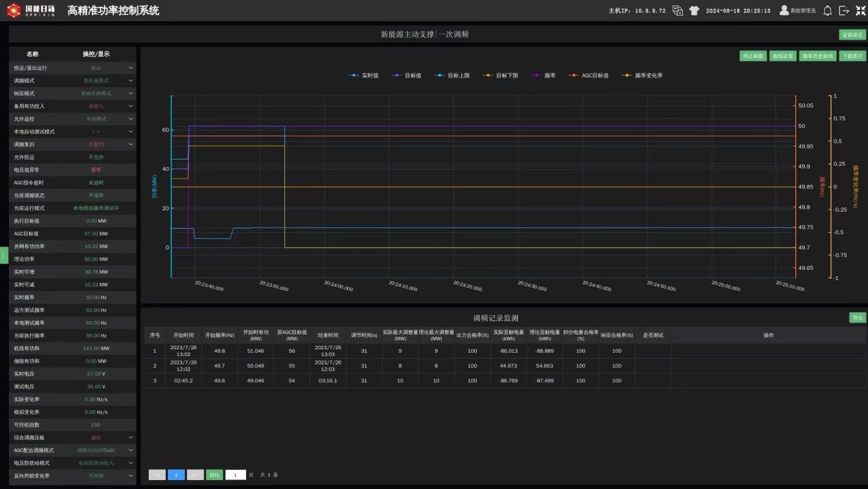Screen dimensions: 868x489
Task: Toggle 频率变化率 legend series
Action: [x=642, y=75]
